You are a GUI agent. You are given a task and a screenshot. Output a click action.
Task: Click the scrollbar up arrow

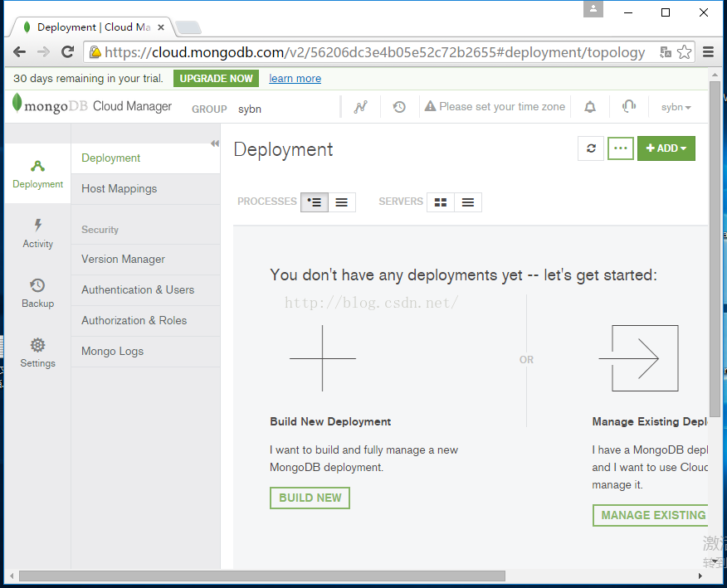point(715,74)
